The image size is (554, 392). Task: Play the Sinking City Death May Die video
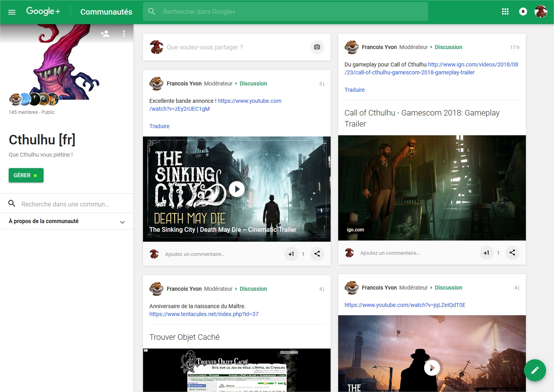pyautogui.click(x=237, y=189)
